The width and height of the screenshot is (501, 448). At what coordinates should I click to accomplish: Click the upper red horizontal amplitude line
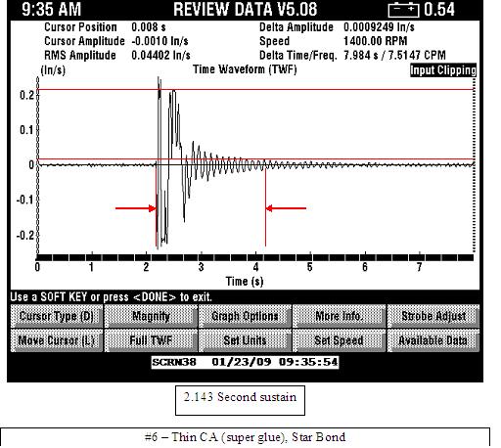click(256, 89)
